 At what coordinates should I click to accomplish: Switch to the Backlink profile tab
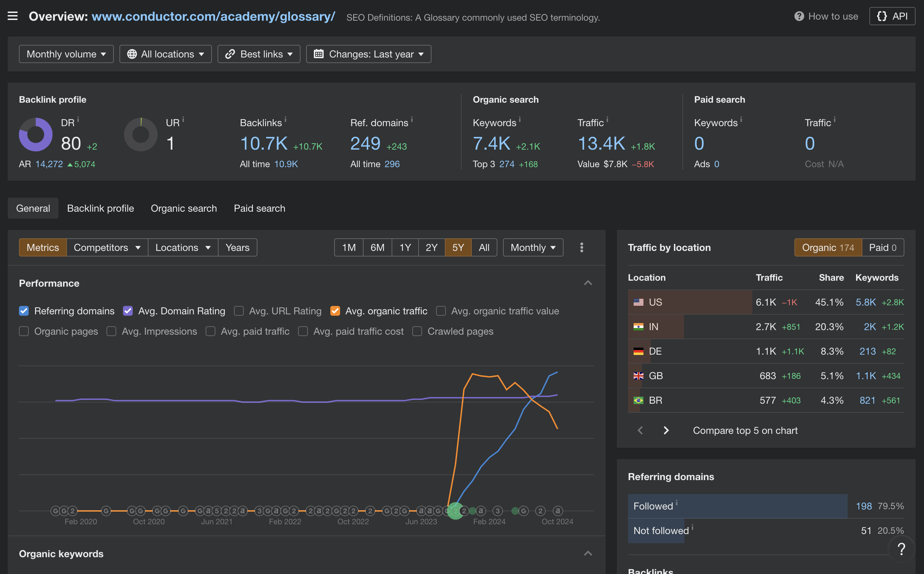point(101,208)
